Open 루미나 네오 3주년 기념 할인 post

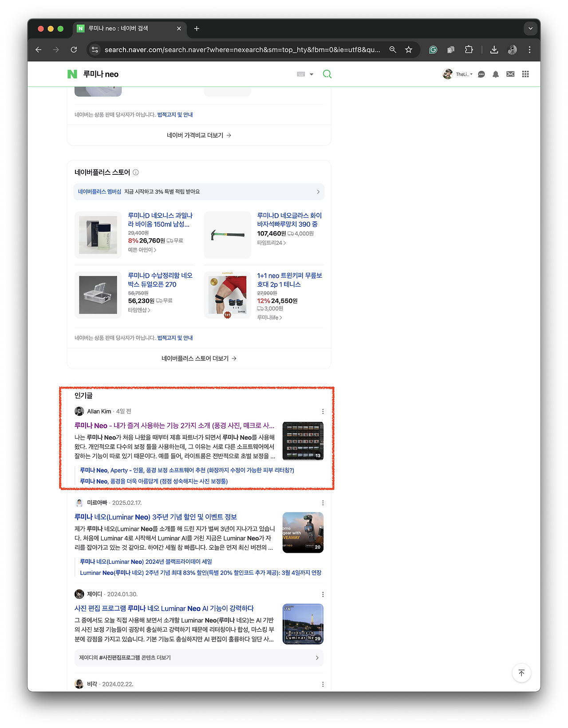[156, 517]
